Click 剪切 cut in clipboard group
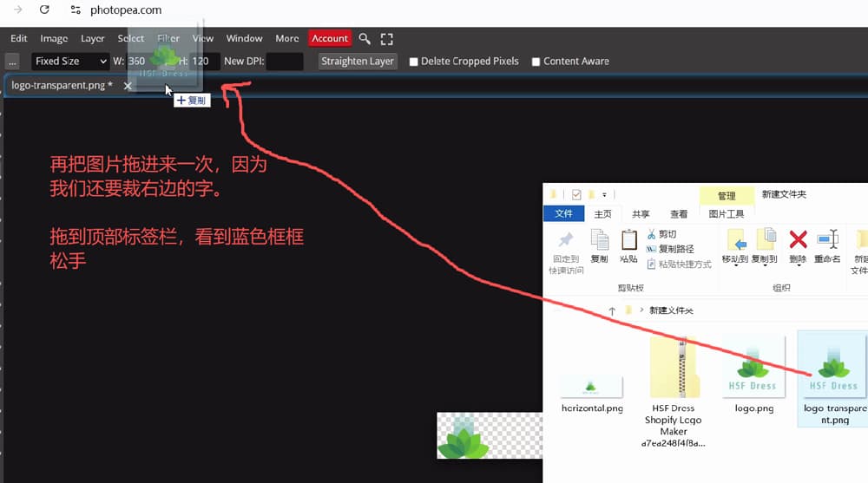Screen dimensions: 868x483 coord(662,234)
